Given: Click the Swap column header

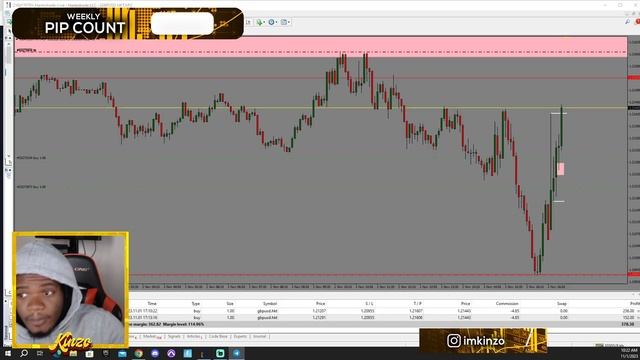Looking at the screenshot, I should tap(562, 304).
